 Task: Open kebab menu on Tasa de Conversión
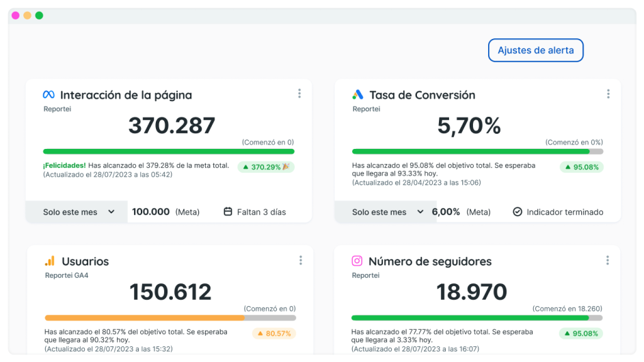point(608,94)
